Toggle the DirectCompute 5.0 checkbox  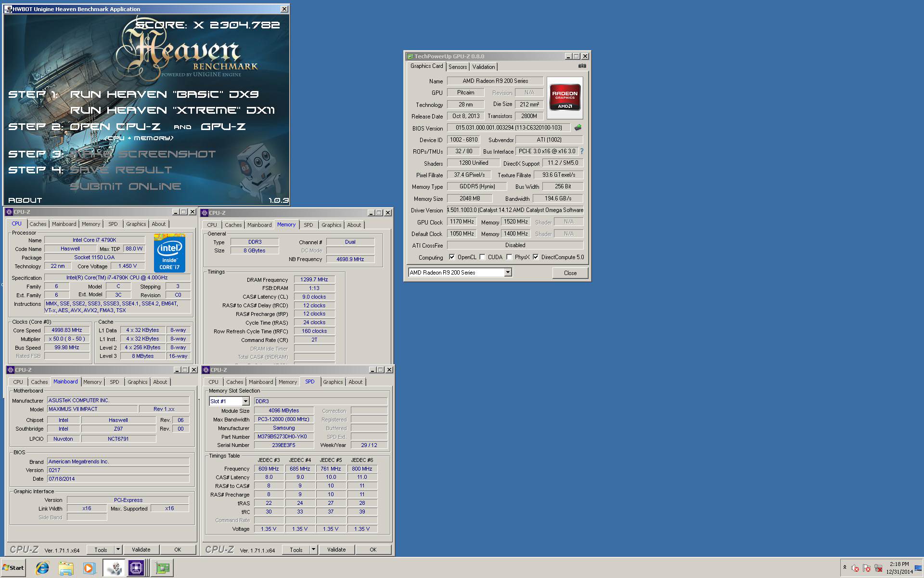click(x=536, y=257)
